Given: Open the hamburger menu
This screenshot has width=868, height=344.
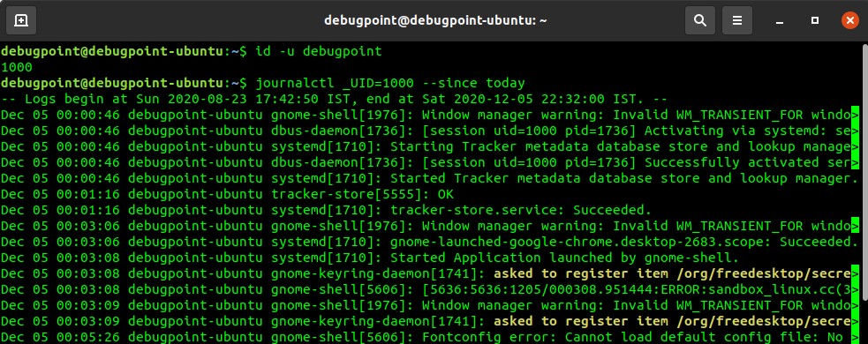Looking at the screenshot, I should 737,20.
